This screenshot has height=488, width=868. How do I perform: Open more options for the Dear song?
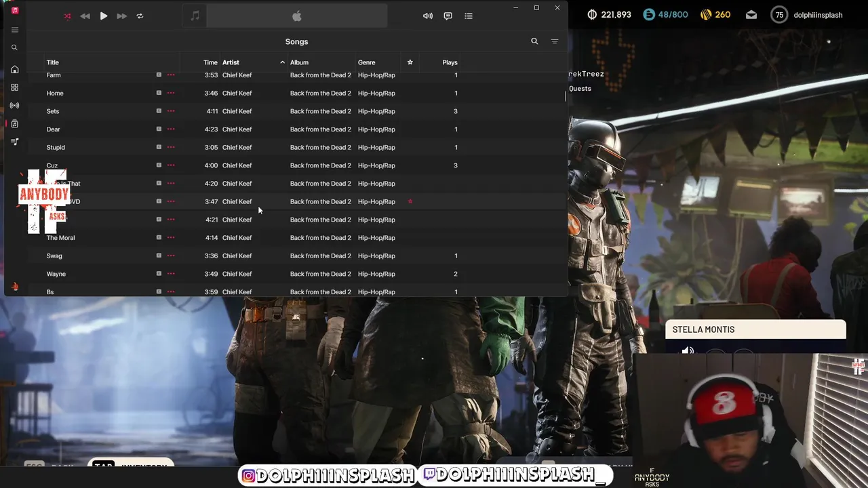(x=171, y=129)
